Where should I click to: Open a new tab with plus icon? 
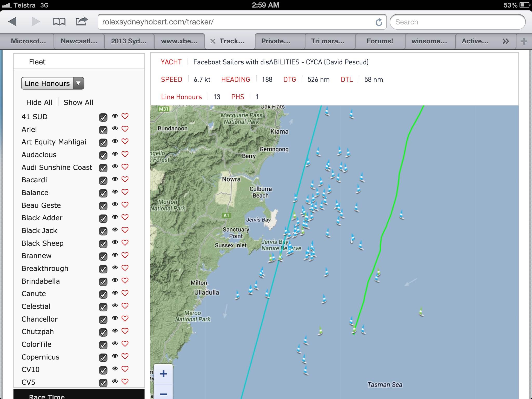point(524,41)
